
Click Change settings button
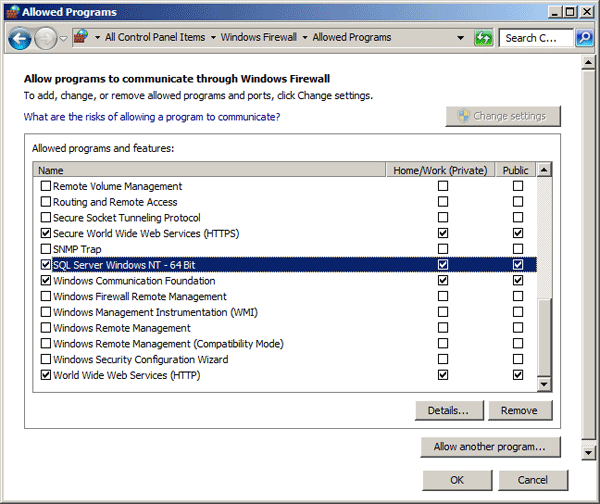(503, 116)
